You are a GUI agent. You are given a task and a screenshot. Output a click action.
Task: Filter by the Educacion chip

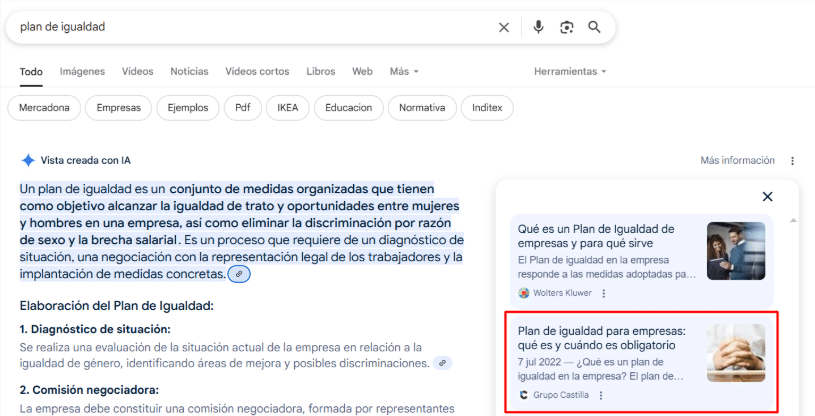click(349, 108)
